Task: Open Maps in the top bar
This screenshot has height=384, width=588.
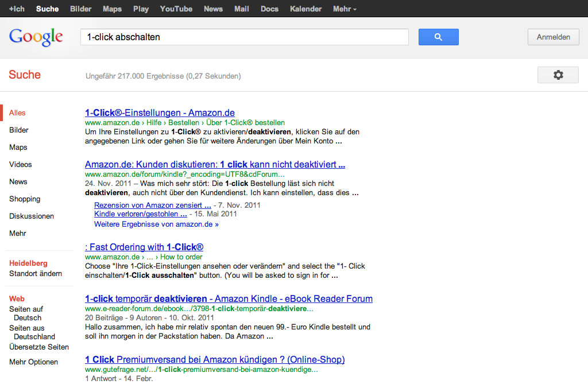Action: [112, 9]
